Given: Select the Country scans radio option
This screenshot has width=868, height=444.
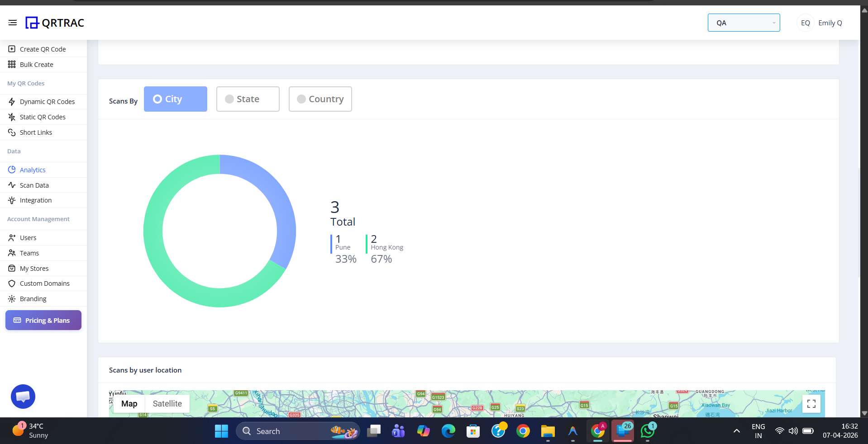Looking at the screenshot, I should tap(320, 99).
